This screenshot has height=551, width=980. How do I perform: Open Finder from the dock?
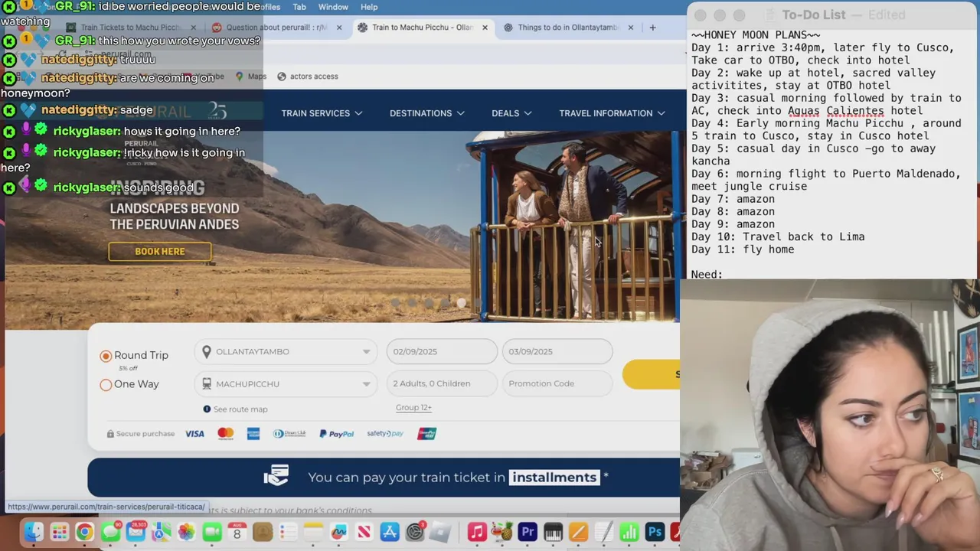point(34,532)
